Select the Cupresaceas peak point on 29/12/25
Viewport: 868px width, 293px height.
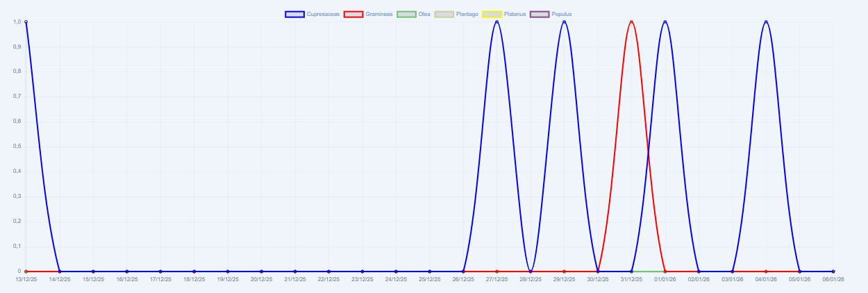pyautogui.click(x=564, y=22)
